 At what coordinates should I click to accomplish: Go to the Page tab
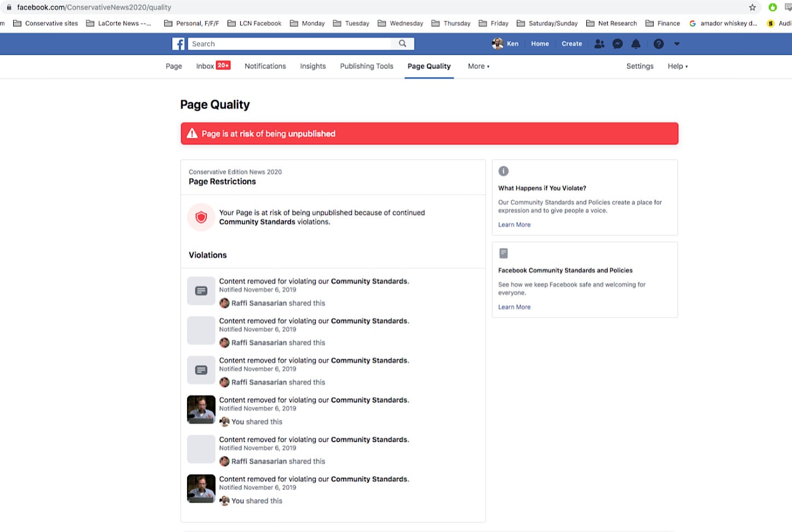pyautogui.click(x=174, y=66)
